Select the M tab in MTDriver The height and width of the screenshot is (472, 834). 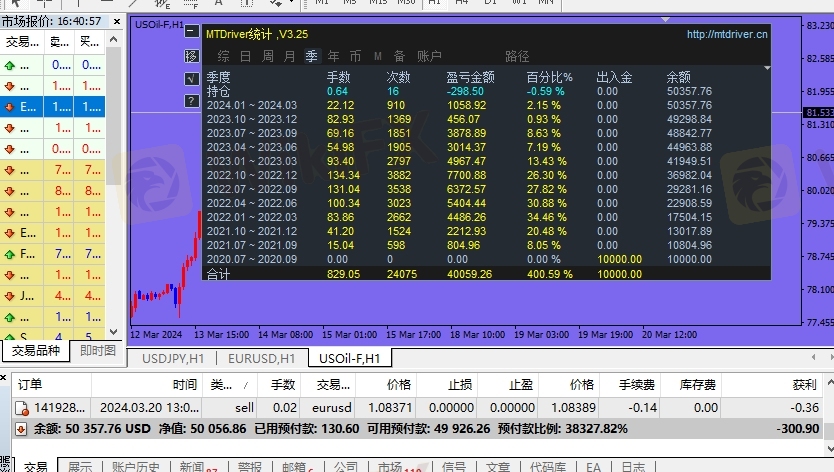pyautogui.click(x=378, y=56)
